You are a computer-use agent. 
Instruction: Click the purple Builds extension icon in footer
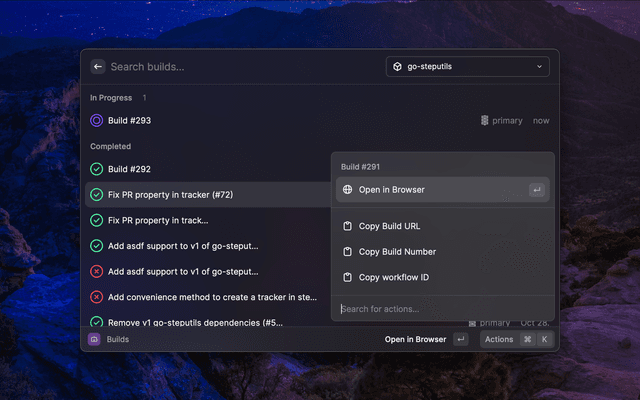(95, 339)
